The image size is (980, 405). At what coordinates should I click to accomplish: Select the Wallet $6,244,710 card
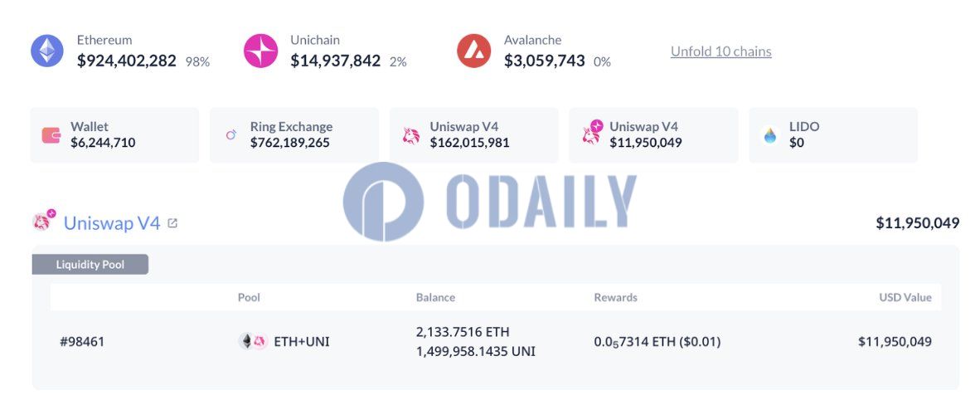(114, 135)
